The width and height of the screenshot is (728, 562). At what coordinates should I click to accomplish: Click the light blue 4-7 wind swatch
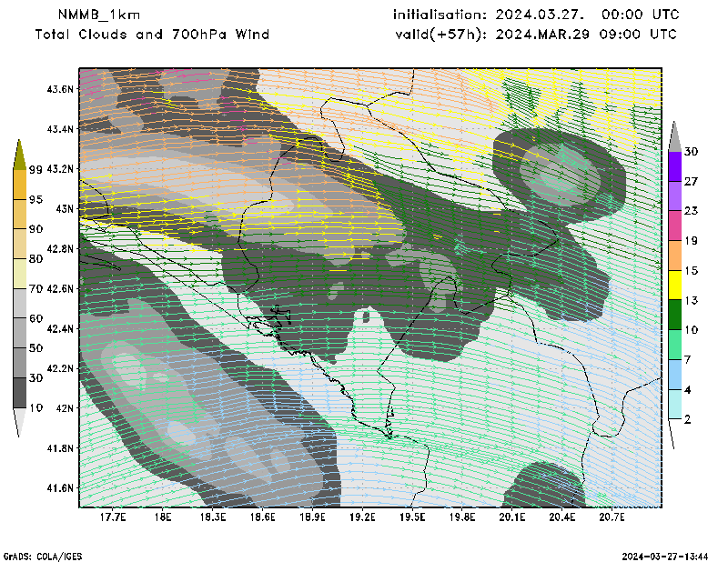click(674, 375)
